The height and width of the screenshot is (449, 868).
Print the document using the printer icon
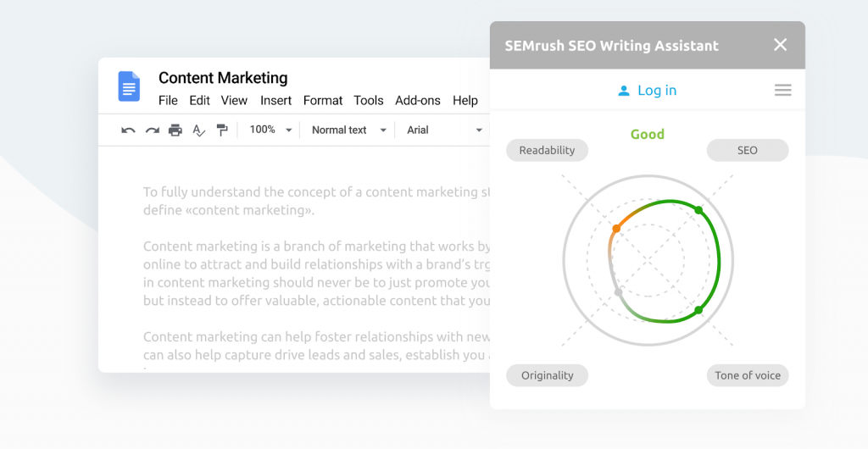pos(175,130)
